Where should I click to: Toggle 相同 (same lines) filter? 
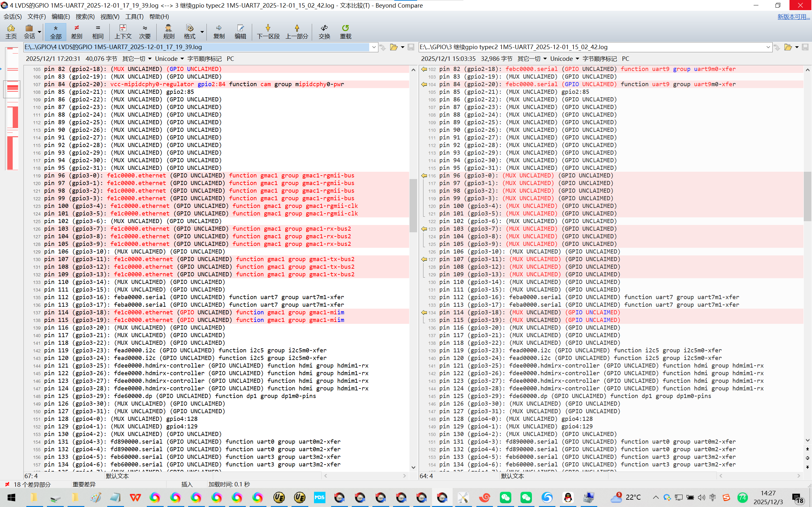[x=98, y=31]
